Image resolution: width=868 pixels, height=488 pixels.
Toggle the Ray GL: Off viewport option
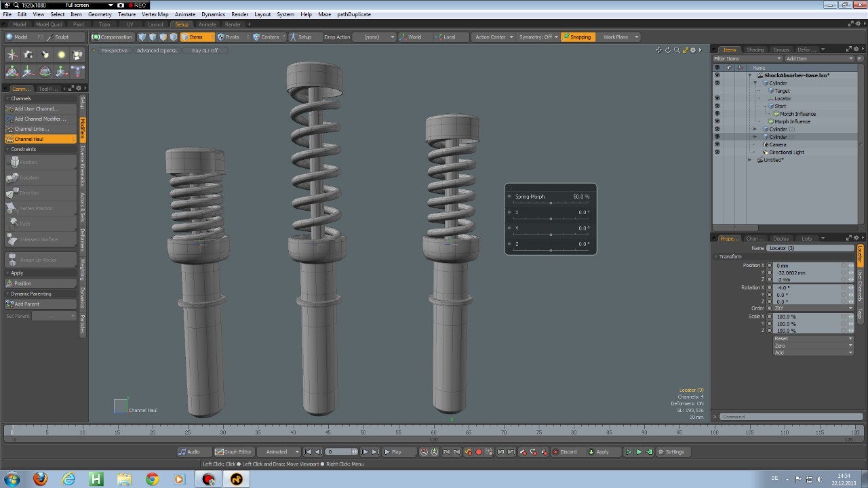tap(205, 50)
